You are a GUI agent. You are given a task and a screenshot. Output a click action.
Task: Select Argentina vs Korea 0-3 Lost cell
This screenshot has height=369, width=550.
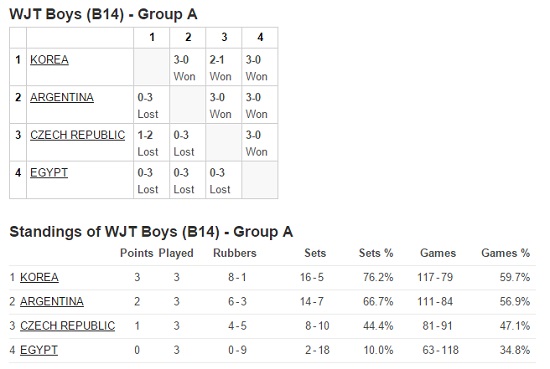point(152,105)
